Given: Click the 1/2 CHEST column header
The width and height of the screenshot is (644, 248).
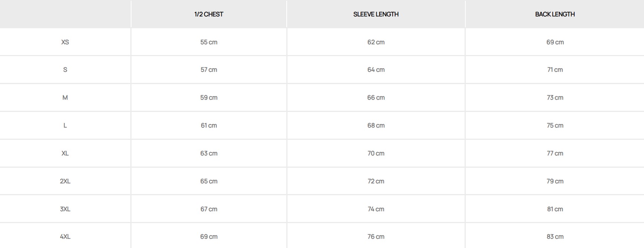Looking at the screenshot, I should click(x=209, y=14).
